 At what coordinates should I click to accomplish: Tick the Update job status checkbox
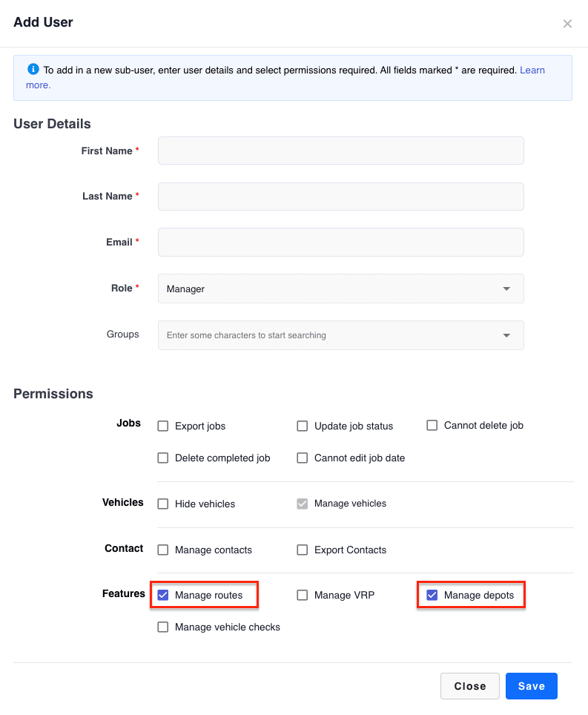tap(303, 426)
